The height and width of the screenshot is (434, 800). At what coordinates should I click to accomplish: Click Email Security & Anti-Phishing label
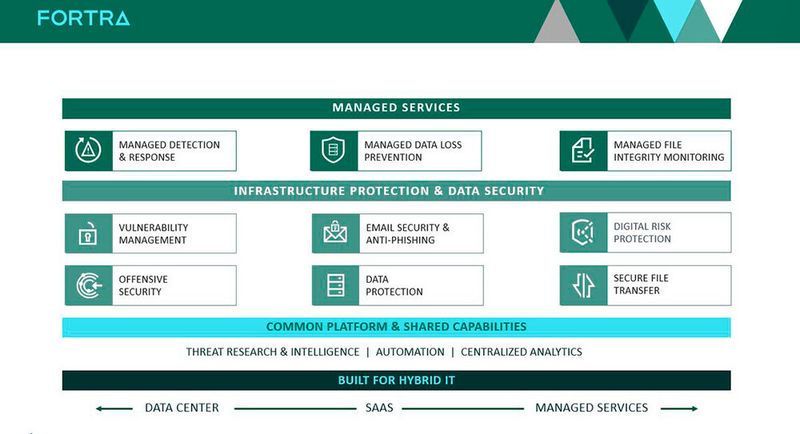[407, 234]
